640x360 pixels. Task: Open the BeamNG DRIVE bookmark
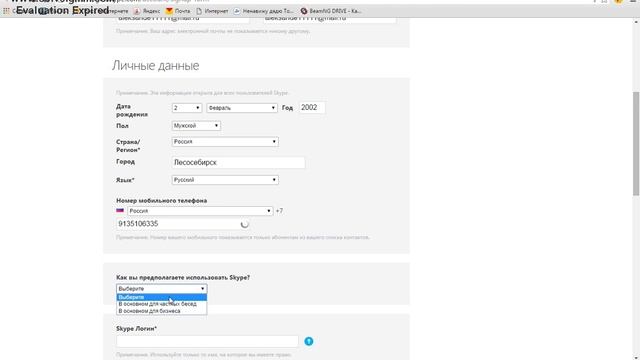tap(331, 11)
